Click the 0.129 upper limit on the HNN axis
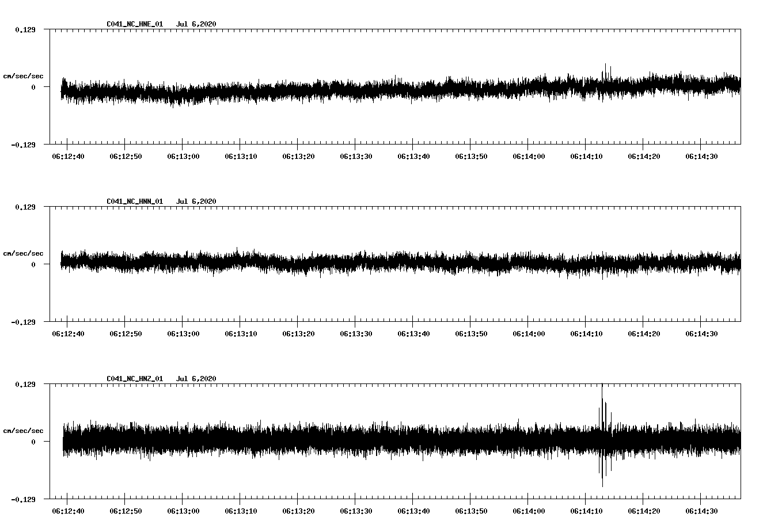Image resolution: width=782 pixels, height=532 pixels. pos(25,207)
